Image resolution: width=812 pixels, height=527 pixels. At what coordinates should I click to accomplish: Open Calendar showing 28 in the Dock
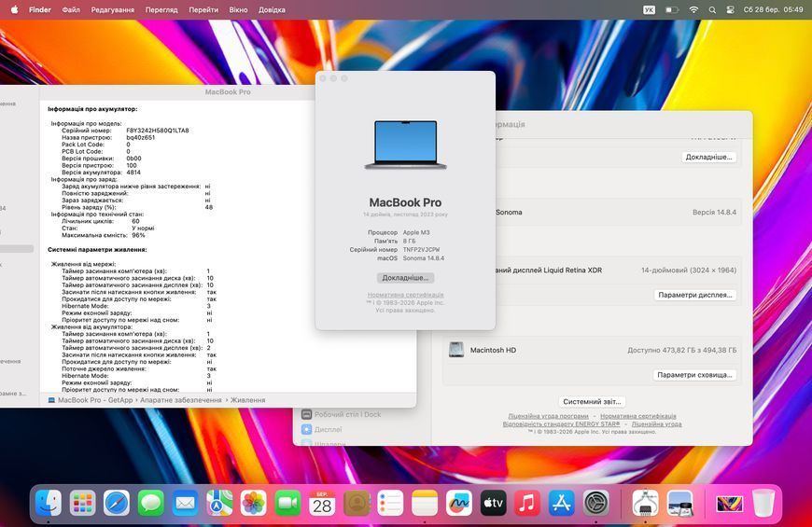point(322,503)
